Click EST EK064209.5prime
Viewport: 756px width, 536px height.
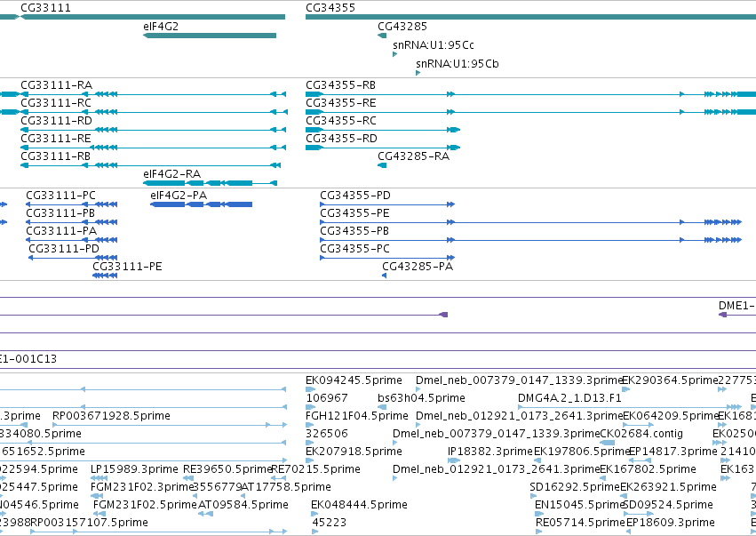[x=671, y=416]
